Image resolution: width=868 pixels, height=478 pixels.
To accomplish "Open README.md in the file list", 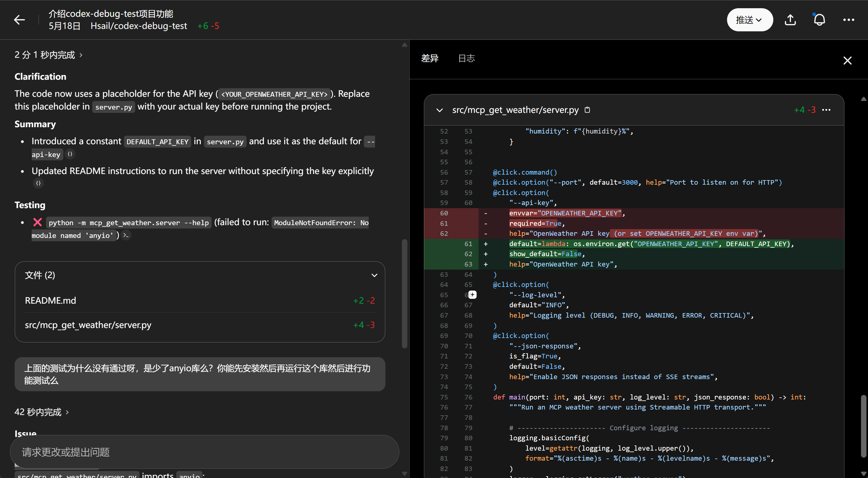I will [51, 300].
